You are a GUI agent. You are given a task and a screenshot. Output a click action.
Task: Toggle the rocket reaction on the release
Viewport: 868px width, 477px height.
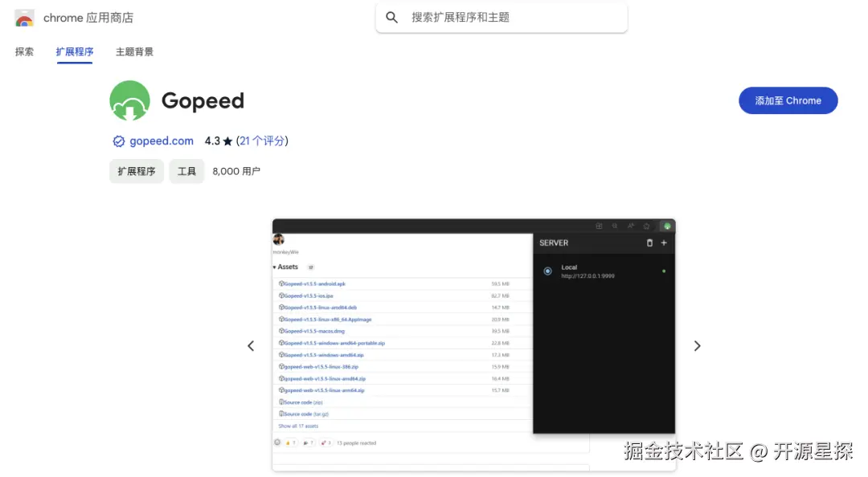pos(325,442)
